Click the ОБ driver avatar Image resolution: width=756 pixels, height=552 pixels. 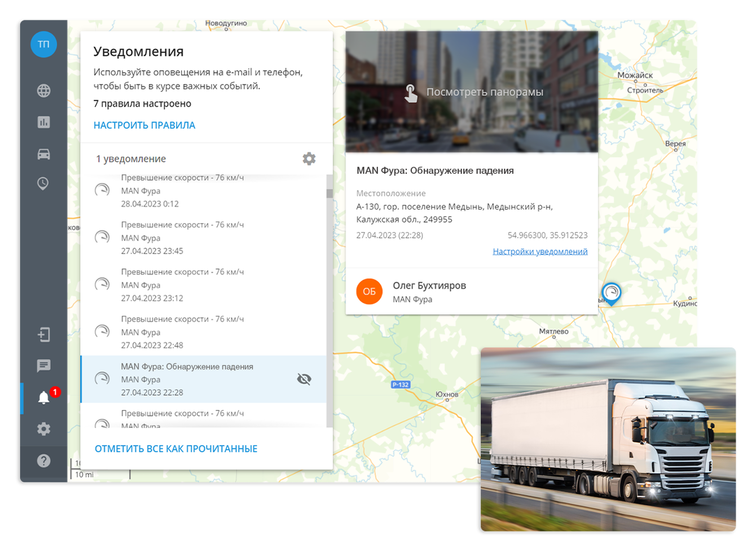coord(369,291)
